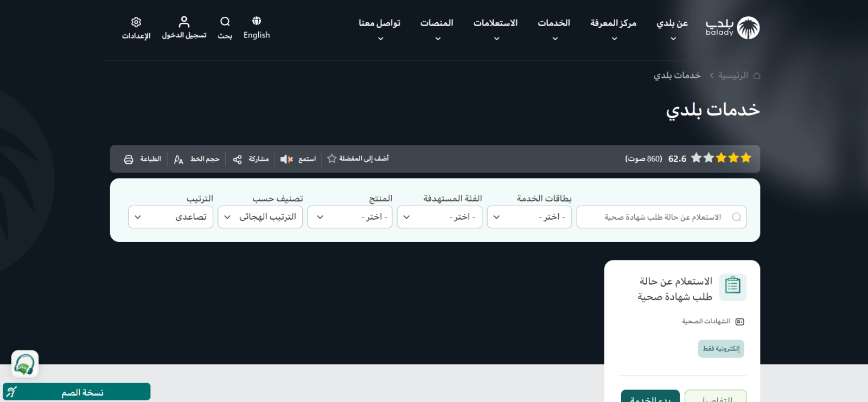The height and width of the screenshot is (402, 868).
Task: Click the rating value 62.6
Action: click(677, 159)
